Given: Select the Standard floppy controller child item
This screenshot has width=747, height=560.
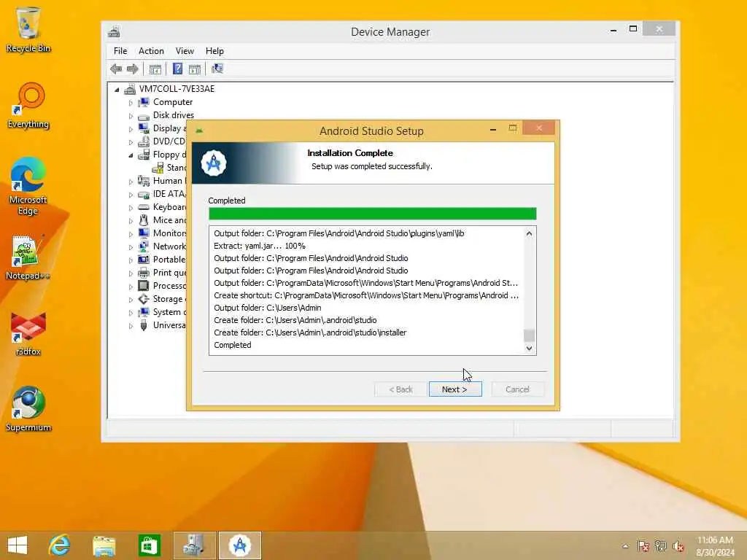Looking at the screenshot, I should [x=177, y=168].
